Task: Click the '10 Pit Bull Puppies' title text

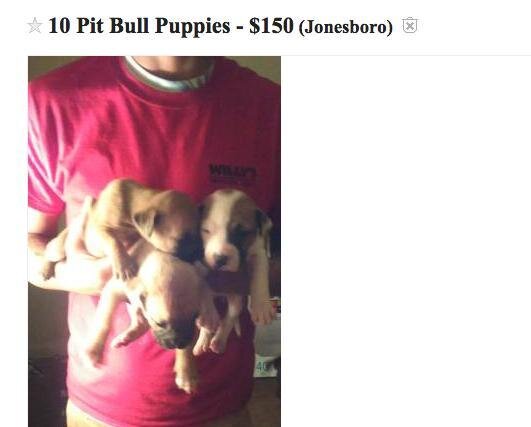Action: pos(139,26)
